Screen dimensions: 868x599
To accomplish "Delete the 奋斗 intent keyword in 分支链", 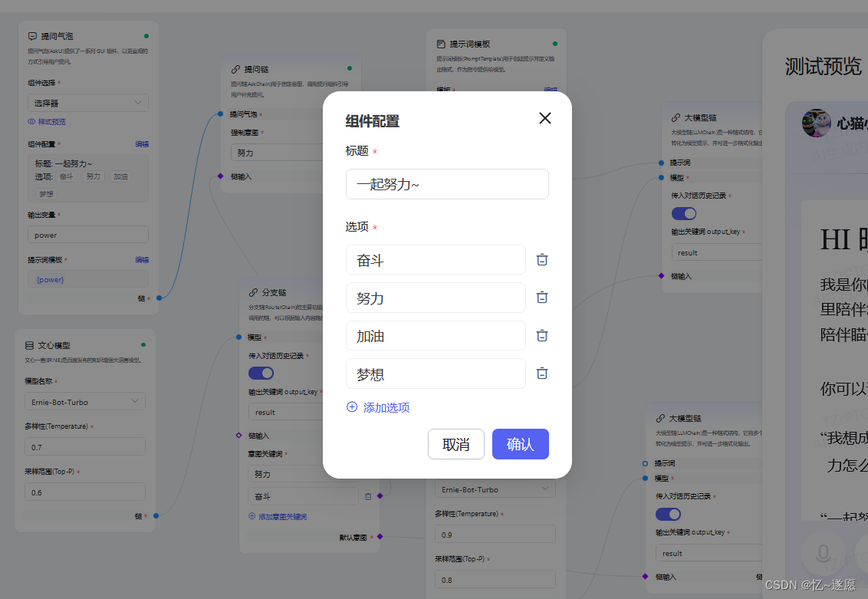I will point(370,496).
